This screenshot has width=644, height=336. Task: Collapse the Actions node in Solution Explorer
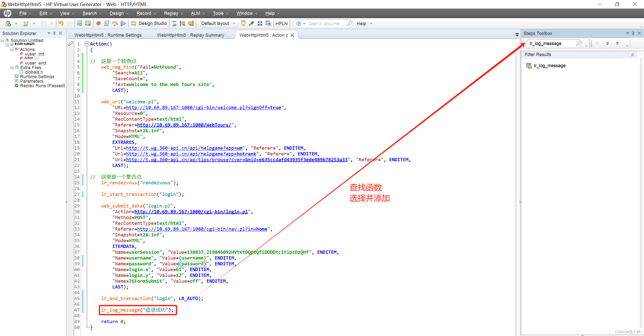pos(12,49)
